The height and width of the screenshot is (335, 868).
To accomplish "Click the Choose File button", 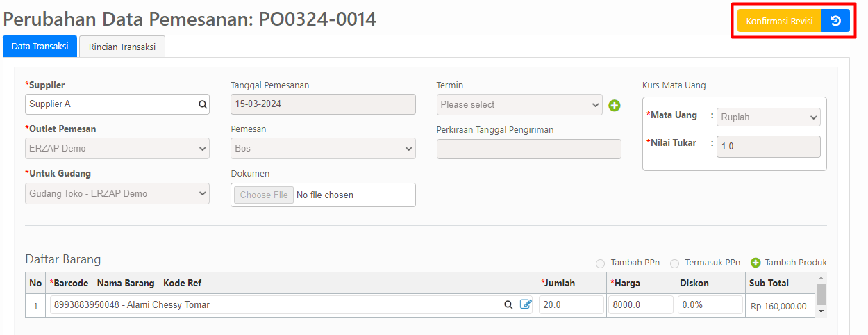I will pyautogui.click(x=264, y=195).
